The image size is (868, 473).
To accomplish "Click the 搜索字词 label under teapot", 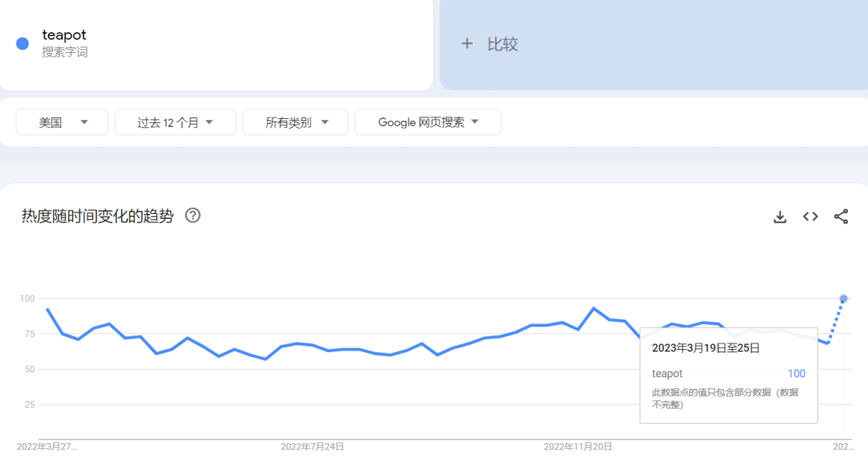I will click(65, 52).
